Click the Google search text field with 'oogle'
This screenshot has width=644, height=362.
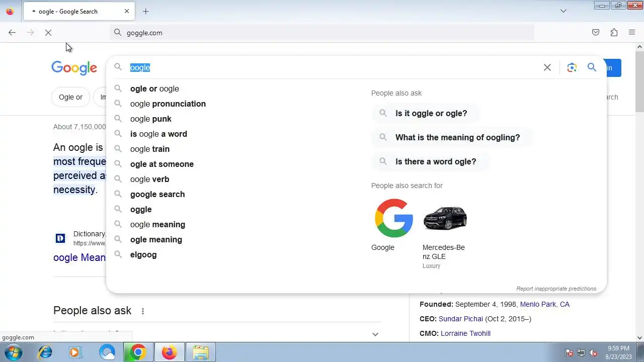pyautogui.click(x=332, y=67)
